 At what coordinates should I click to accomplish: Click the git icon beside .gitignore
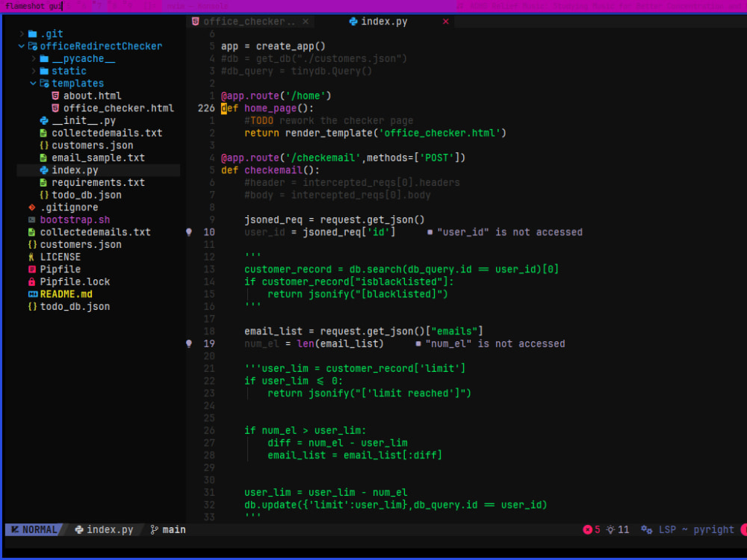(x=32, y=207)
